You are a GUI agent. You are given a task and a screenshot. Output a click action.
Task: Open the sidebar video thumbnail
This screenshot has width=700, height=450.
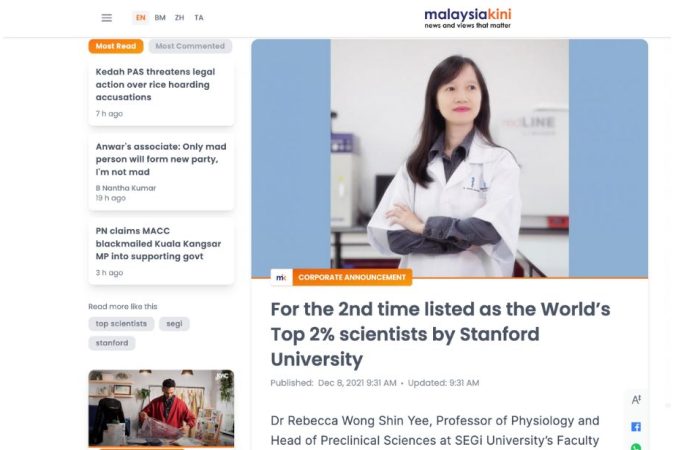[161, 408]
